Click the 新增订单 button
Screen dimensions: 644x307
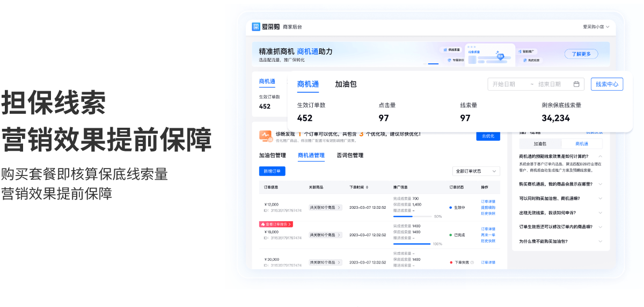pos(272,171)
